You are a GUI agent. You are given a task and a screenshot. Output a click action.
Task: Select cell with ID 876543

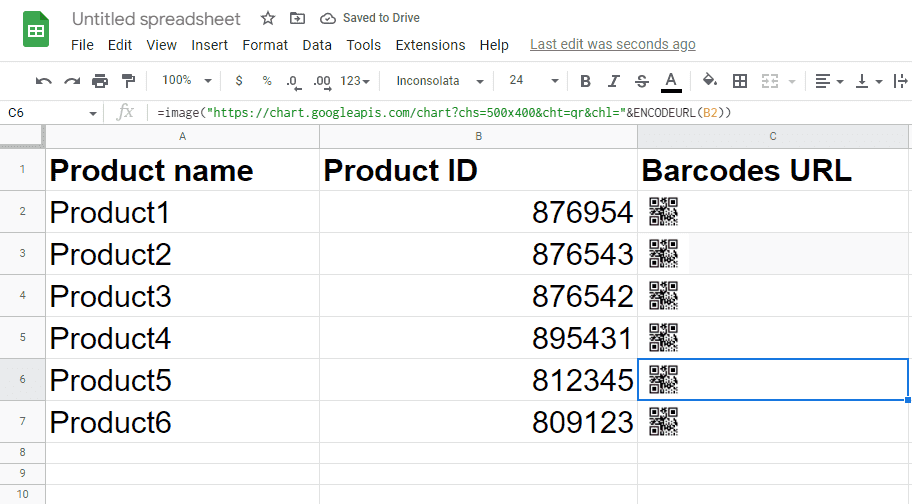tap(478, 254)
